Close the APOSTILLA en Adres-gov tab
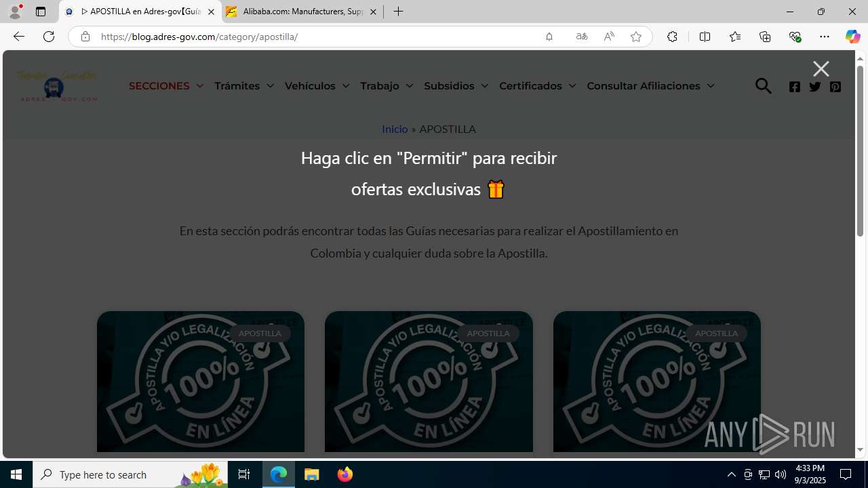This screenshot has height=488, width=868. tap(211, 12)
